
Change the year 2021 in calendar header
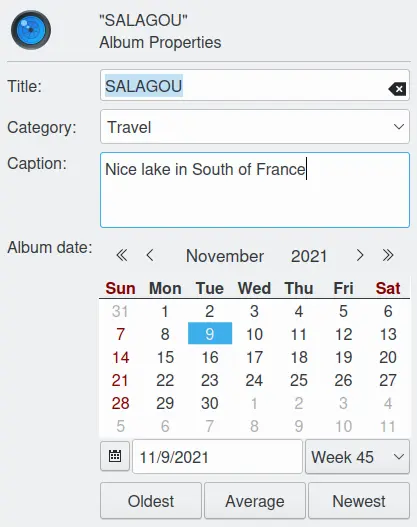[309, 256]
